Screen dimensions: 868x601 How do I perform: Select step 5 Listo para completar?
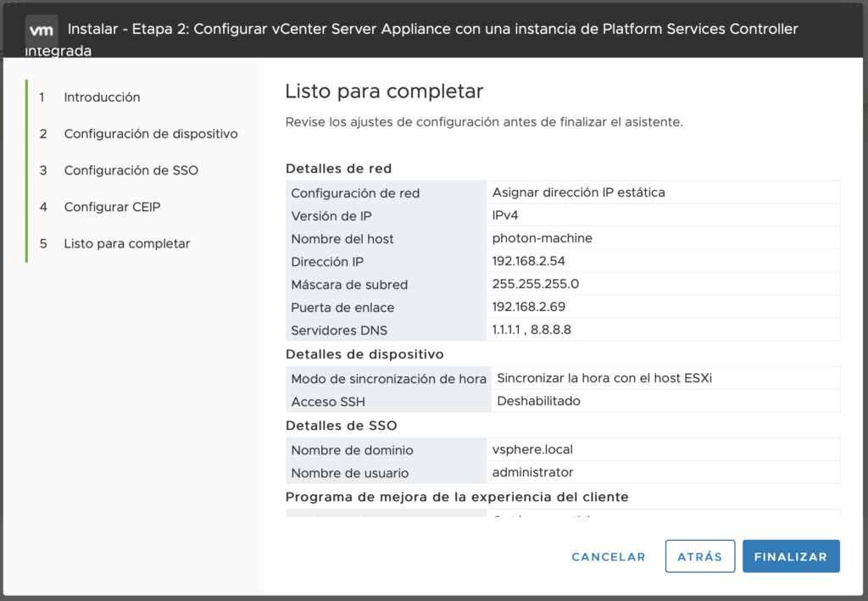tap(126, 243)
